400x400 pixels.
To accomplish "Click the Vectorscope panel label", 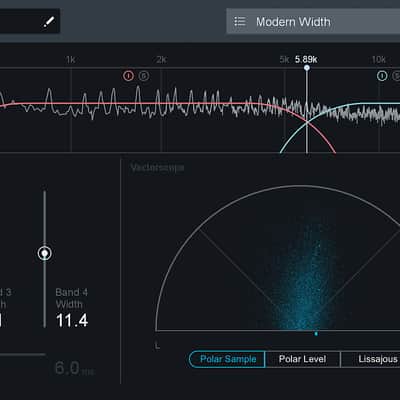I will pos(157,167).
